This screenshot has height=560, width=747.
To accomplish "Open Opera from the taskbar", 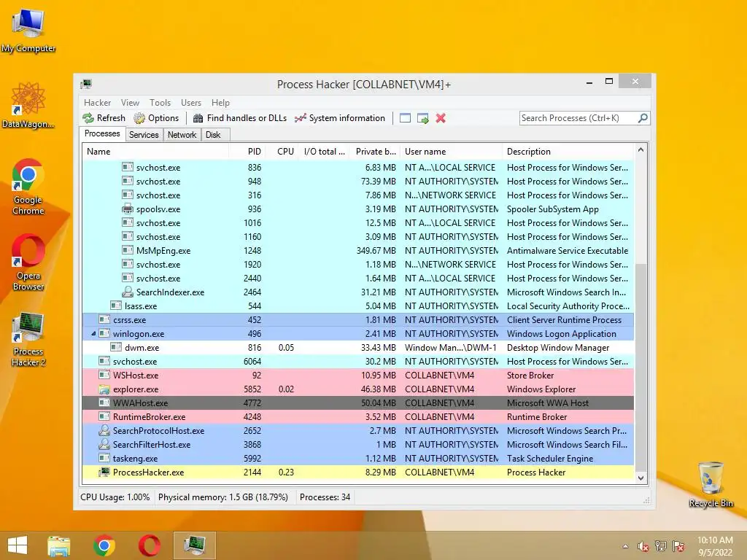I will click(x=150, y=545).
